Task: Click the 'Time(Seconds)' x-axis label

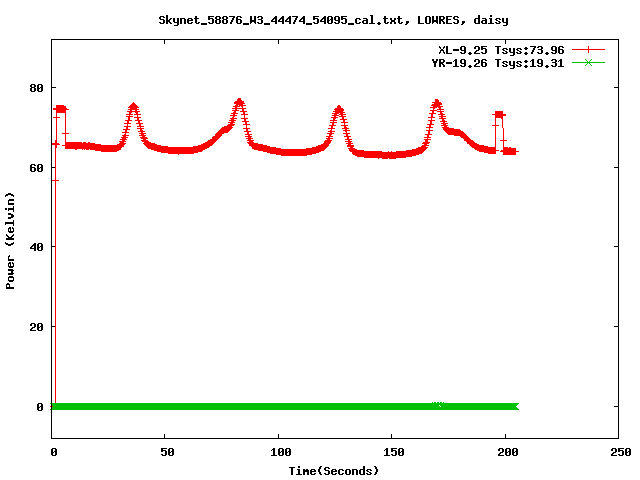Action: (x=333, y=471)
